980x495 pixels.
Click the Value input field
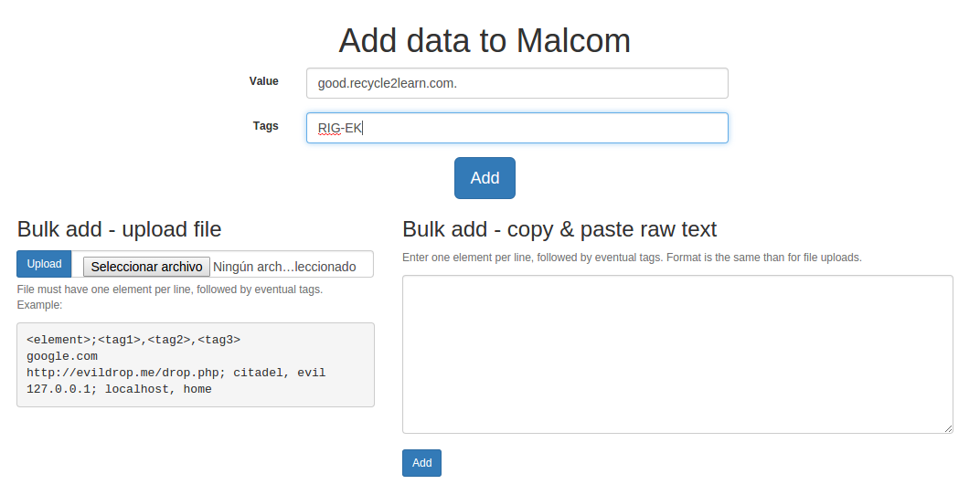coord(517,83)
